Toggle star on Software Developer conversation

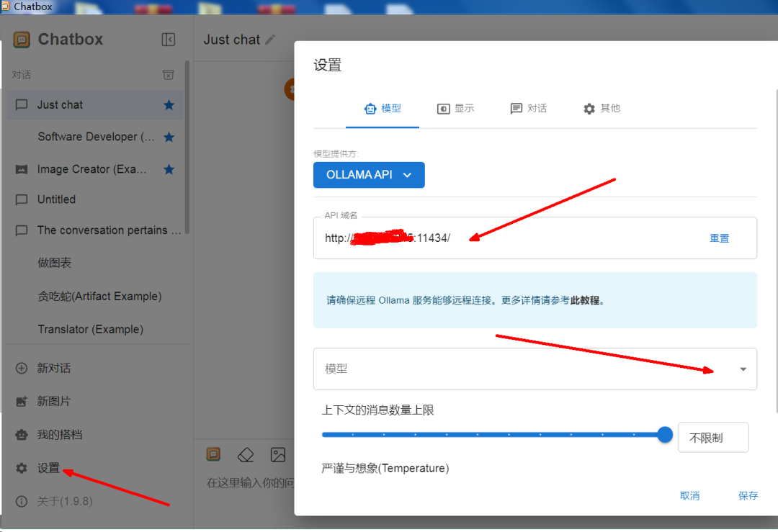pyautogui.click(x=169, y=137)
